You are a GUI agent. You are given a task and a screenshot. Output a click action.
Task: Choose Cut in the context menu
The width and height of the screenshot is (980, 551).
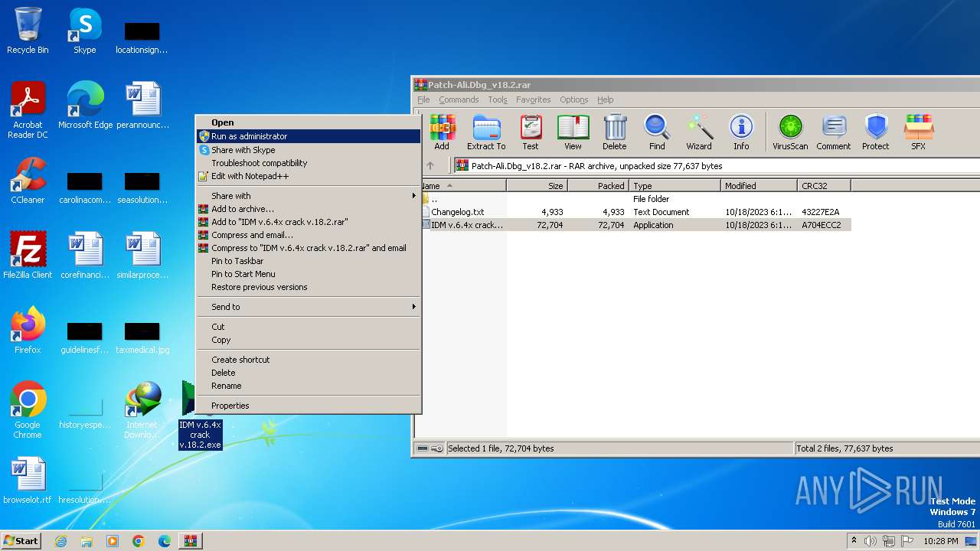tap(309, 327)
